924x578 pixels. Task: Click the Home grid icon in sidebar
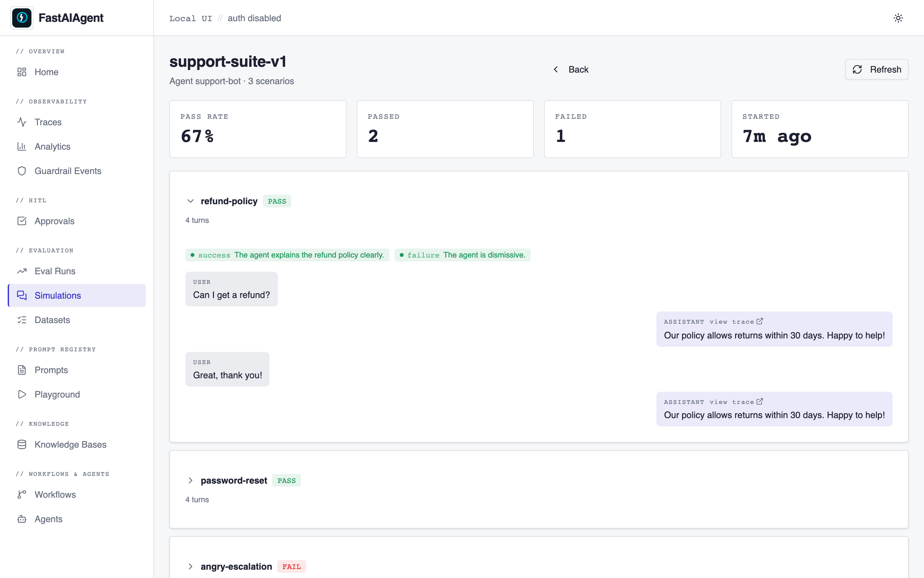22,72
